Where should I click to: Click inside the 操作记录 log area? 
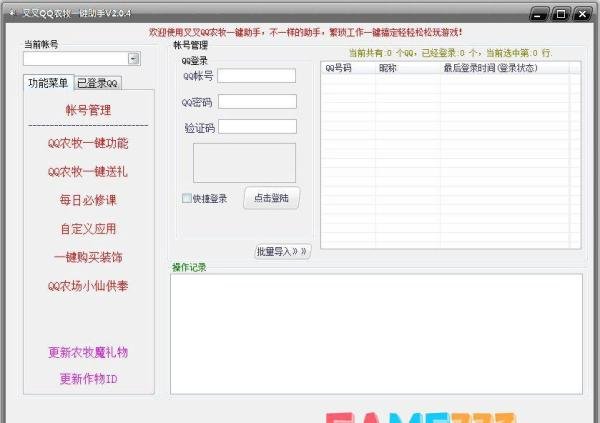pos(377,334)
